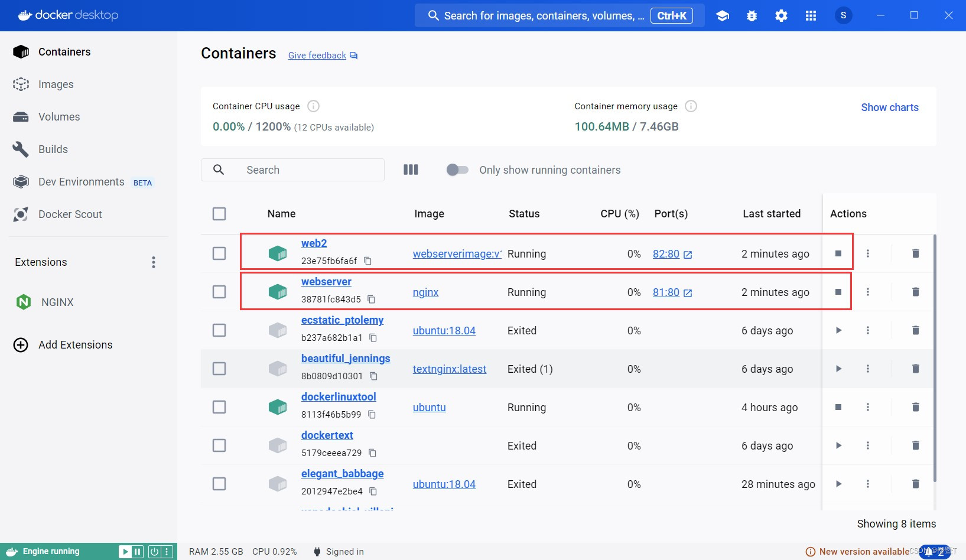
Task: Show memory usage info tooltip icon
Action: [691, 106]
